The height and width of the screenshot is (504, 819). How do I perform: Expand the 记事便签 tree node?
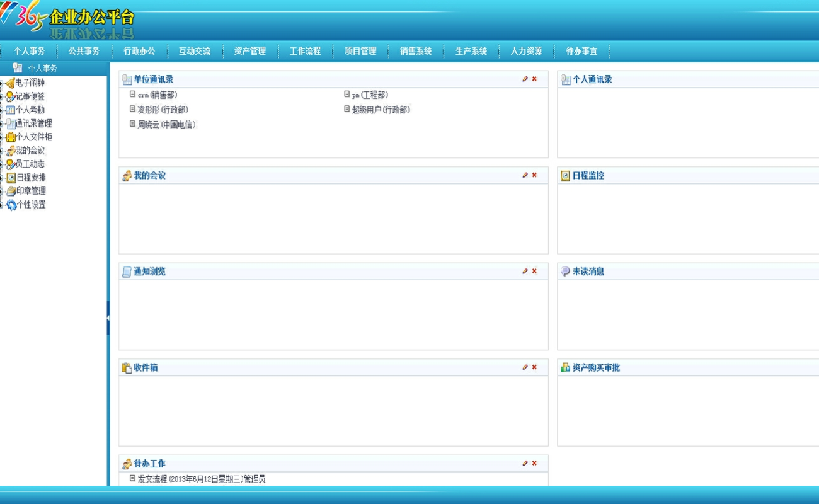2,96
